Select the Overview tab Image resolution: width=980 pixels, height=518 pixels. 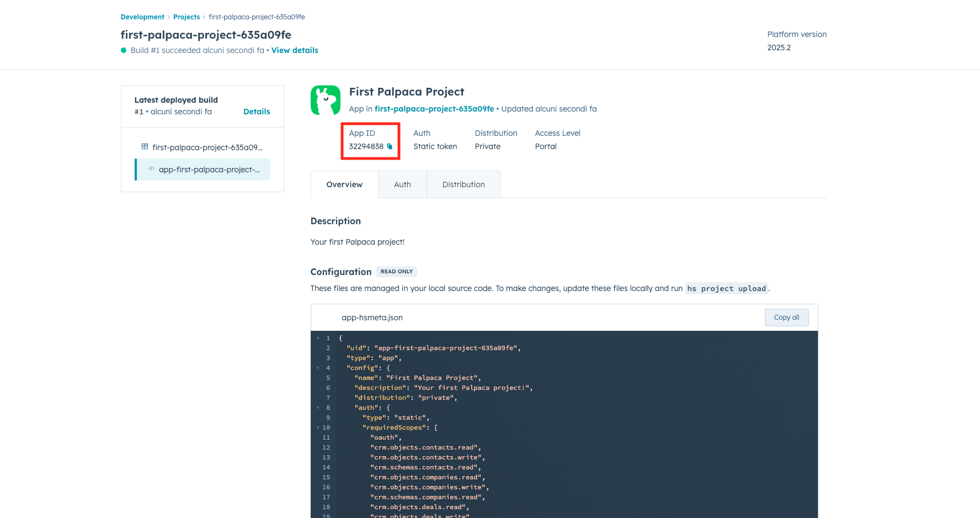pos(344,184)
